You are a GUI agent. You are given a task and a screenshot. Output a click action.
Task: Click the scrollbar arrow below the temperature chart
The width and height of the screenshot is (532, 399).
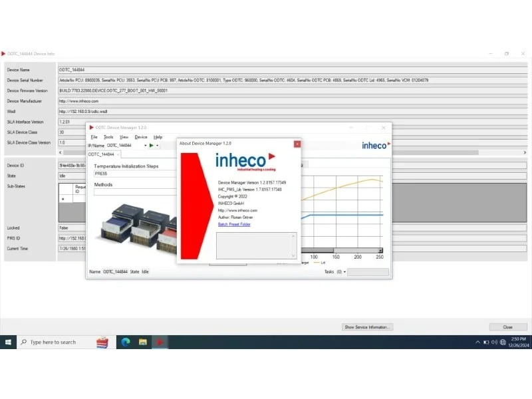point(380,251)
